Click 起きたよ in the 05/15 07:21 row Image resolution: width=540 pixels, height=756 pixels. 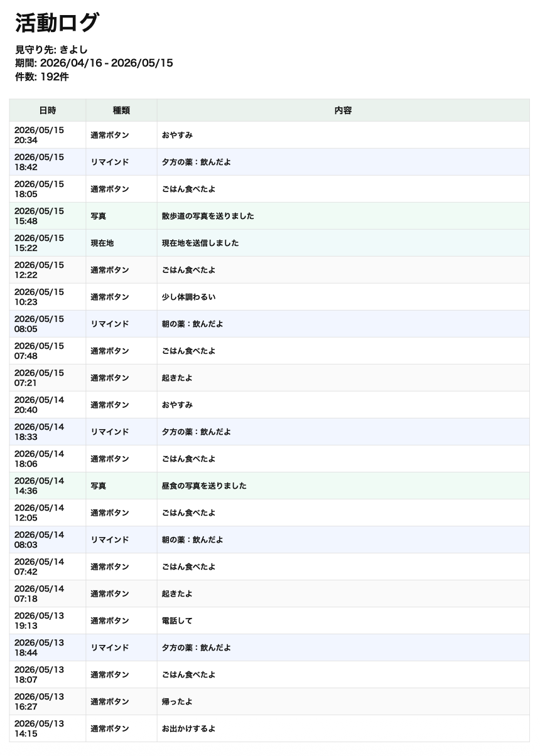click(x=177, y=378)
